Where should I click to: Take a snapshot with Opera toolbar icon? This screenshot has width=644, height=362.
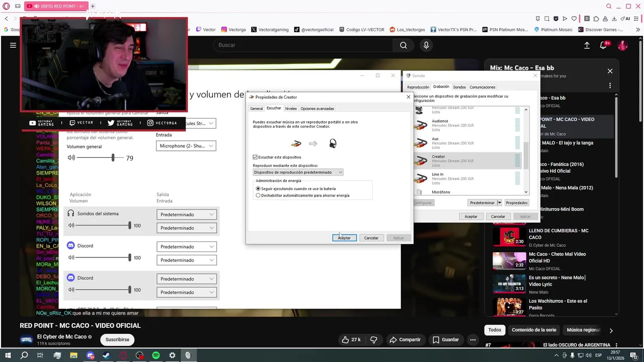pyautogui.click(x=547, y=19)
